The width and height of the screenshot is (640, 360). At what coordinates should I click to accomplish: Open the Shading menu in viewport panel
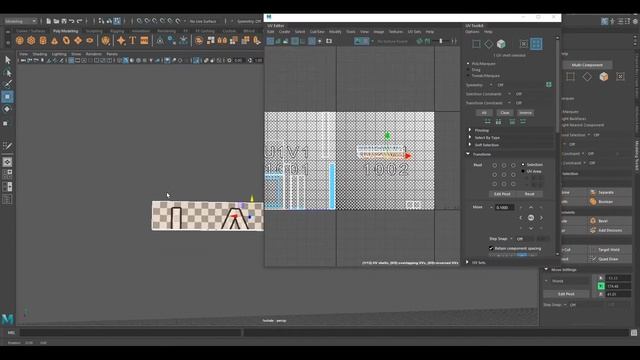40,54
